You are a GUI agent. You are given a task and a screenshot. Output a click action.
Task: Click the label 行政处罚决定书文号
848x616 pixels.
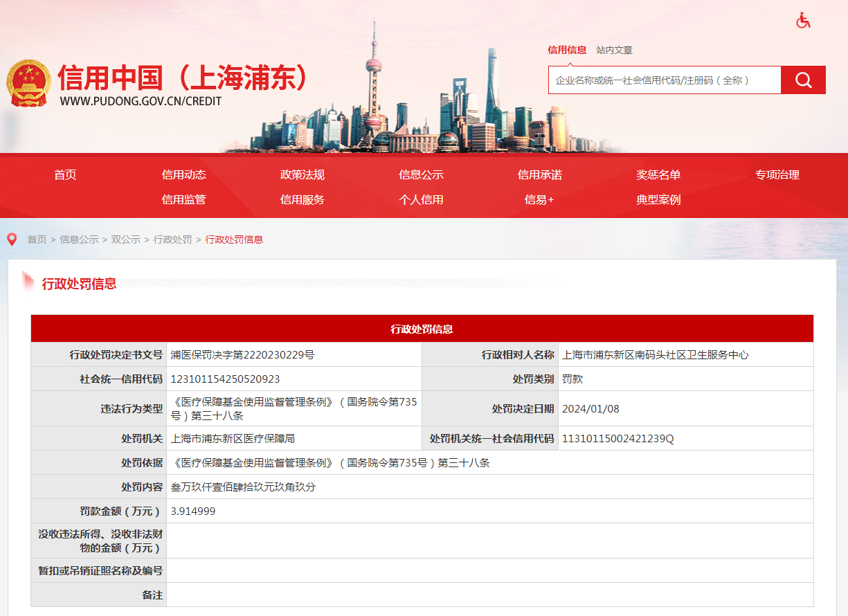[x=116, y=355]
